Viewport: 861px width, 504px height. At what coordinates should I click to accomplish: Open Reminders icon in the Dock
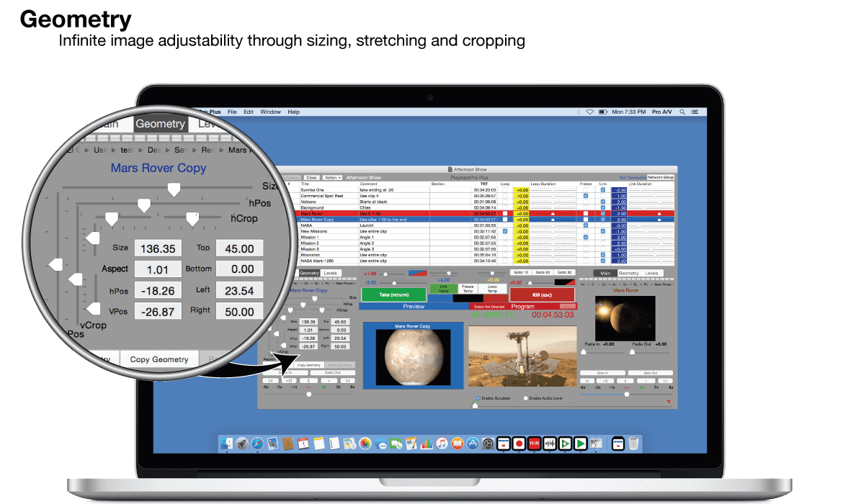[x=334, y=443]
